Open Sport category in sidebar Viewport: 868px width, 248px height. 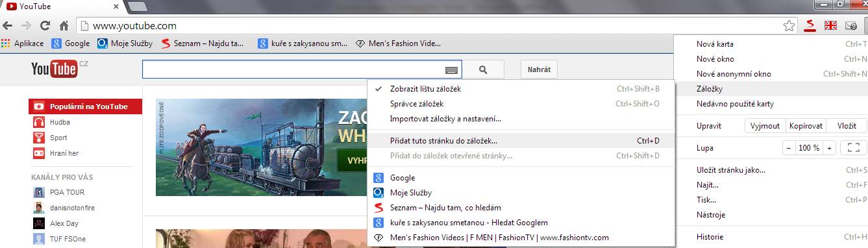coord(58,138)
